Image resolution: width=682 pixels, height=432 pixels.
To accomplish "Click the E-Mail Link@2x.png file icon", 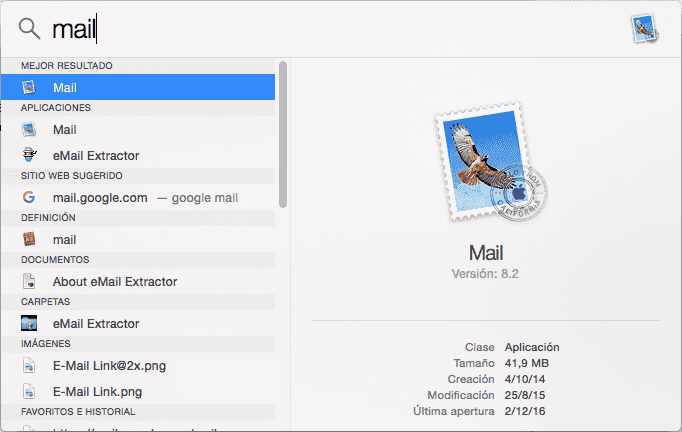I will click(29, 365).
